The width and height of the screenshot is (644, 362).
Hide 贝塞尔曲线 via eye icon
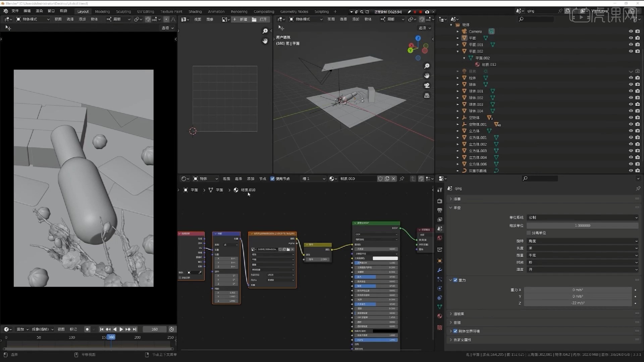[631, 171]
